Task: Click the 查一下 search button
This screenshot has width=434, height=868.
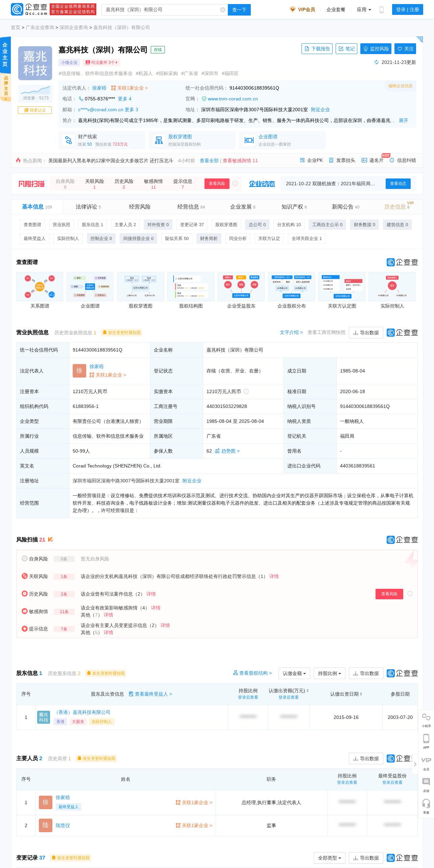Action: pos(239,10)
